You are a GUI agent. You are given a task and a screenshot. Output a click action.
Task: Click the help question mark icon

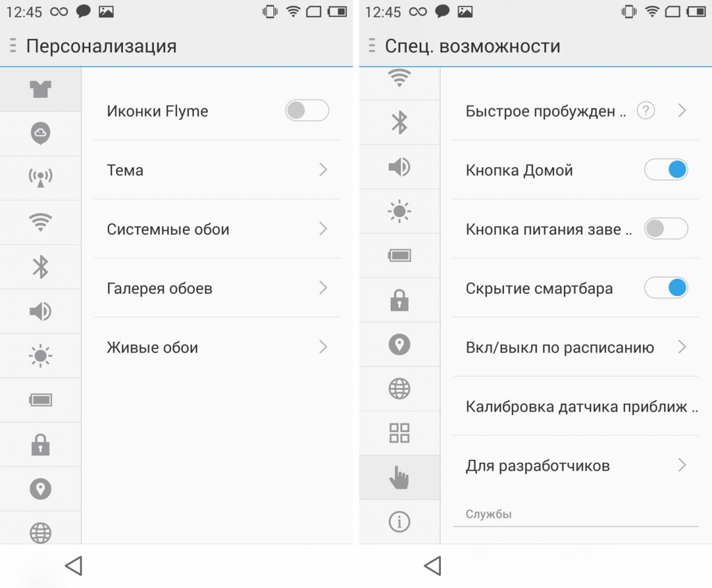(646, 111)
